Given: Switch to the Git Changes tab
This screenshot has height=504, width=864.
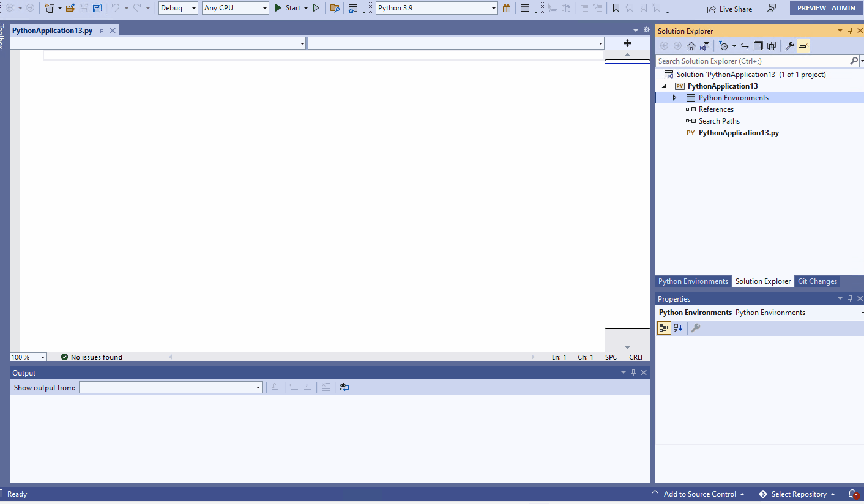Looking at the screenshot, I should click(x=817, y=281).
